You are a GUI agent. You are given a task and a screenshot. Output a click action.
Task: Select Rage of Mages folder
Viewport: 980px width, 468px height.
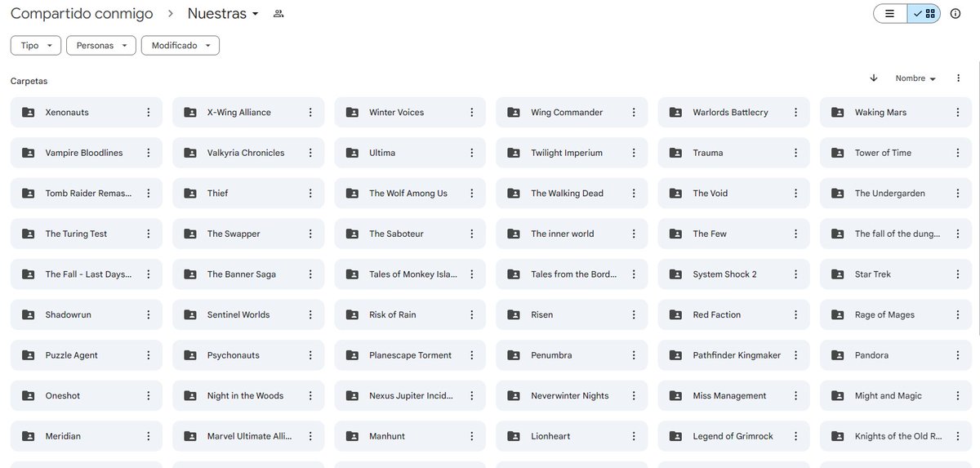pyautogui.click(x=896, y=314)
